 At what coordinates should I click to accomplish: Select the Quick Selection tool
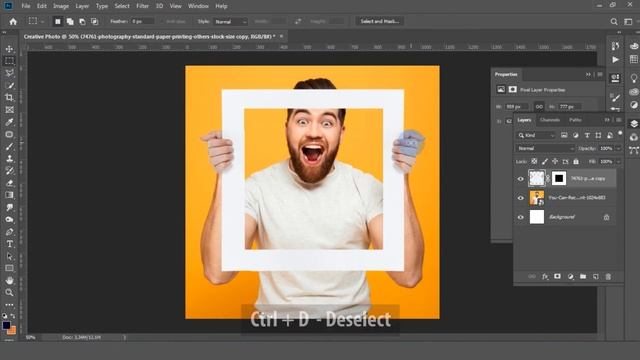click(9, 85)
